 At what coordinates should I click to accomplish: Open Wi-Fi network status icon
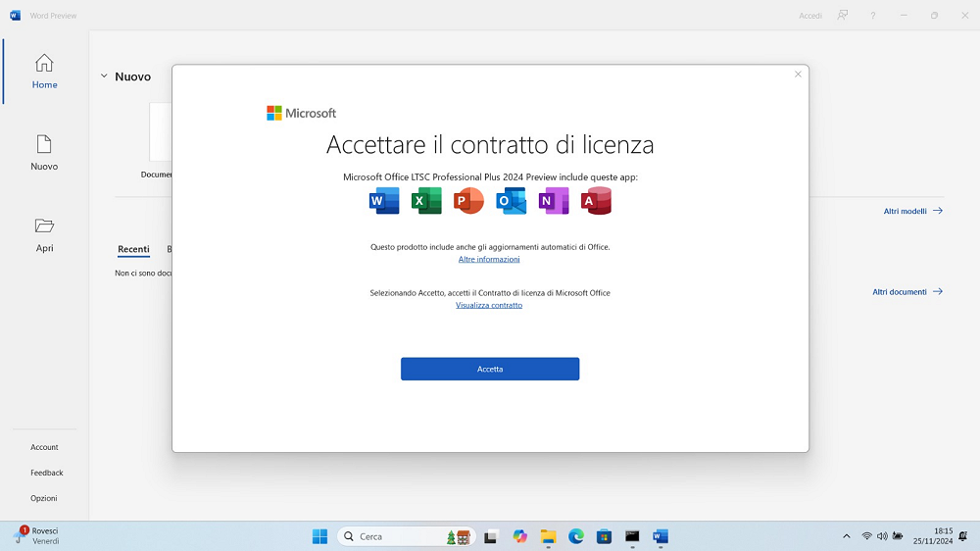(x=867, y=536)
